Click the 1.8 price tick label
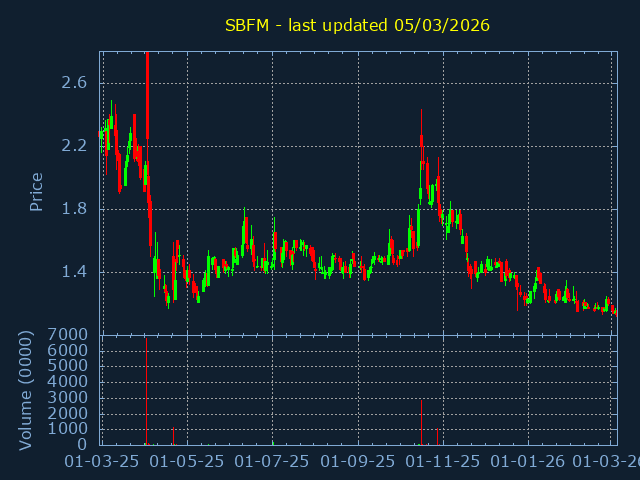Image resolution: width=640 pixels, height=480 pixels. point(74,209)
